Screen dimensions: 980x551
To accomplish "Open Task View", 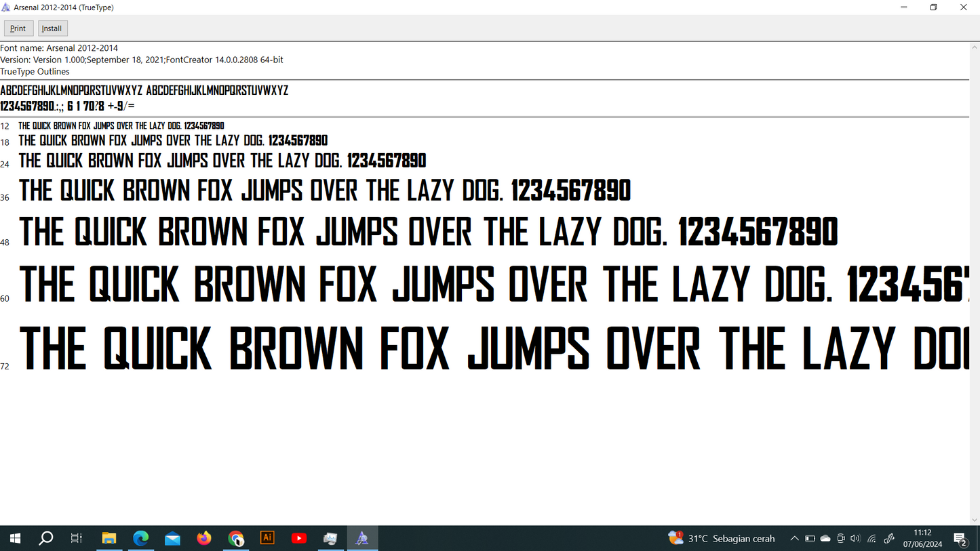I will click(x=76, y=538).
